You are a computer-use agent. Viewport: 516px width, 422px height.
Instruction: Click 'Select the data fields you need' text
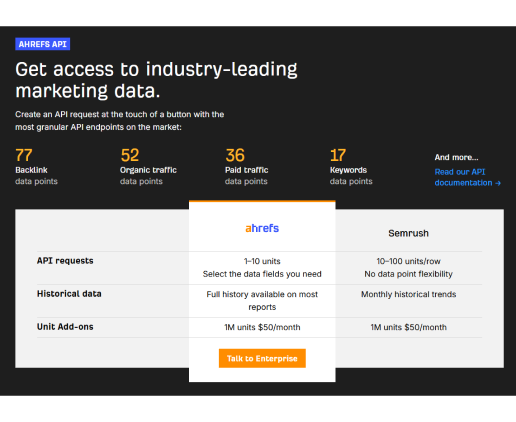click(x=262, y=274)
